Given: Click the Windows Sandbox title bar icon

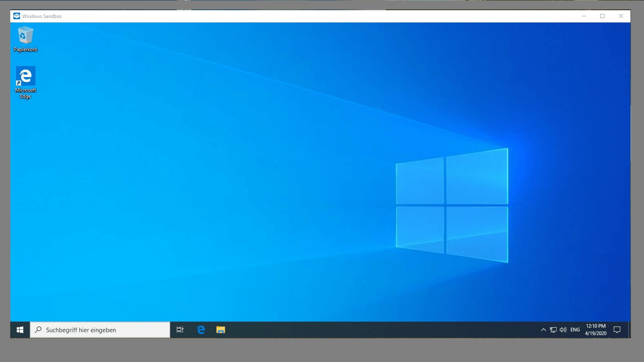Looking at the screenshot, I should 17,16.
